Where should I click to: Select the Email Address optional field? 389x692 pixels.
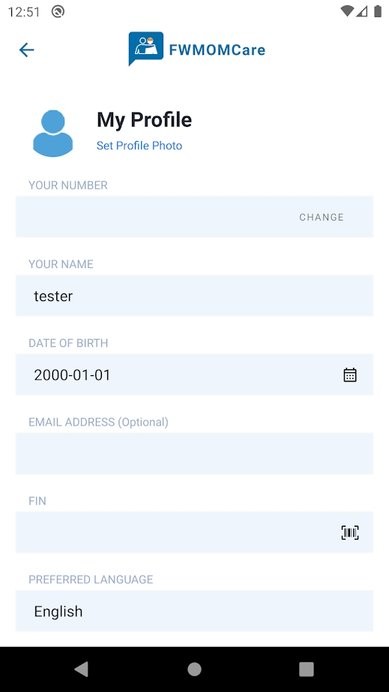click(194, 453)
